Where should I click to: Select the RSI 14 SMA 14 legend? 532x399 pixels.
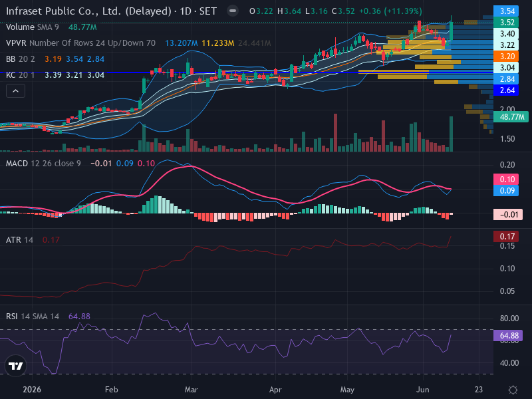(x=32, y=317)
